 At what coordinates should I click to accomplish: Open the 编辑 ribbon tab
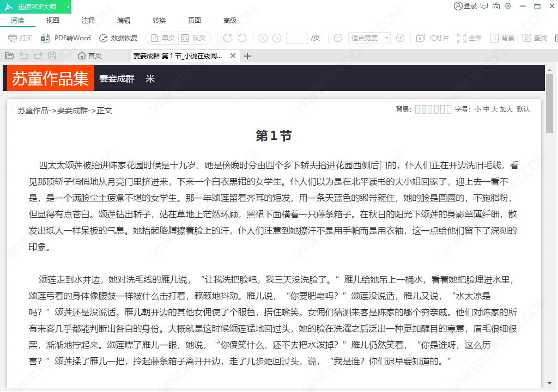[124, 21]
